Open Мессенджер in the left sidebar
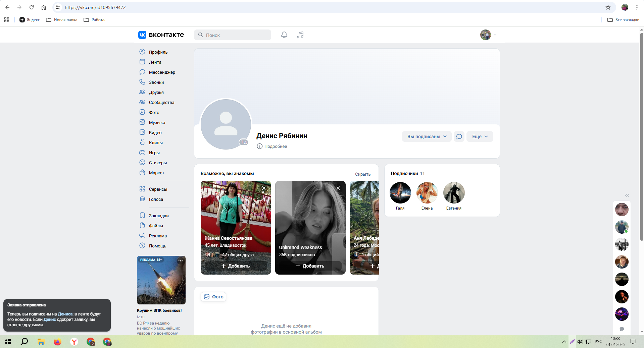 (x=162, y=72)
